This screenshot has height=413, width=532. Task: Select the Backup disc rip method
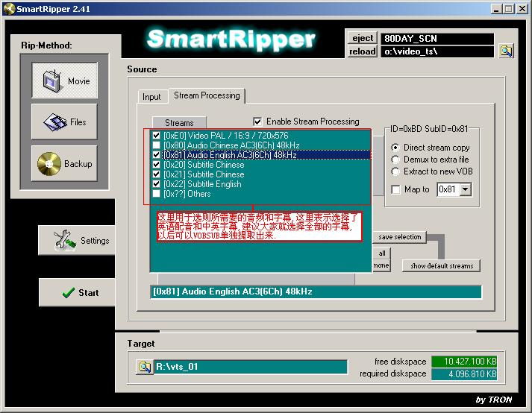[65, 163]
